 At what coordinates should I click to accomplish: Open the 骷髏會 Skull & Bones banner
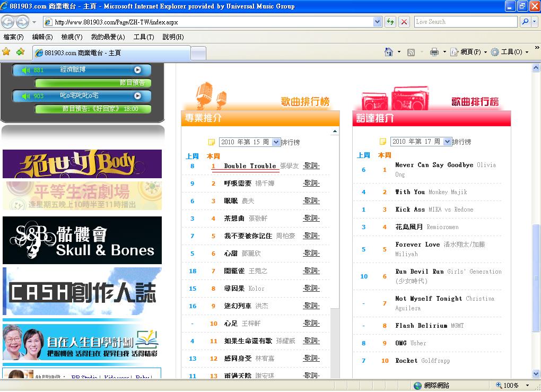tap(82, 240)
